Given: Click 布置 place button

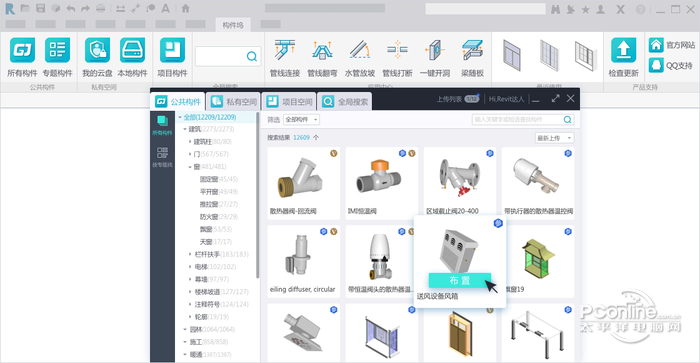Looking at the screenshot, I should coord(460,280).
